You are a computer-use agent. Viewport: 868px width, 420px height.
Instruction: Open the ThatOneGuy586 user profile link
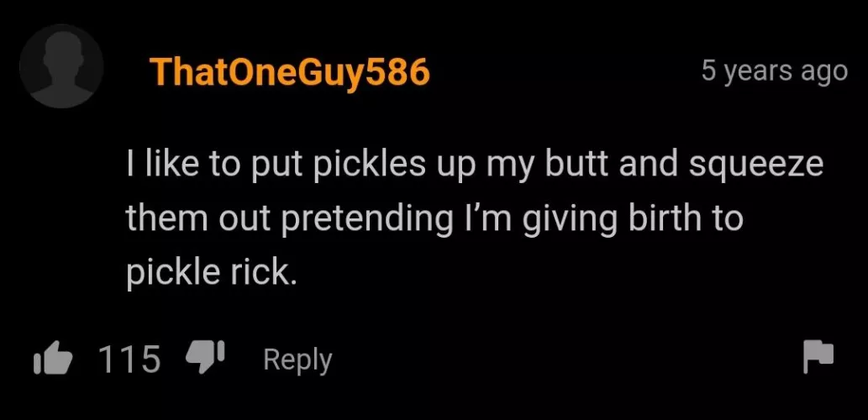point(290,72)
